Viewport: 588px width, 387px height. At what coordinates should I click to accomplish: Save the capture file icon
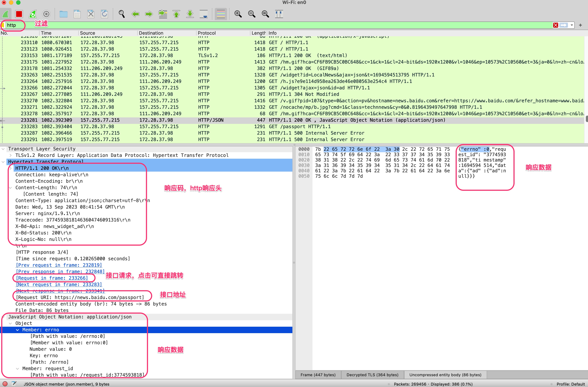pos(77,14)
